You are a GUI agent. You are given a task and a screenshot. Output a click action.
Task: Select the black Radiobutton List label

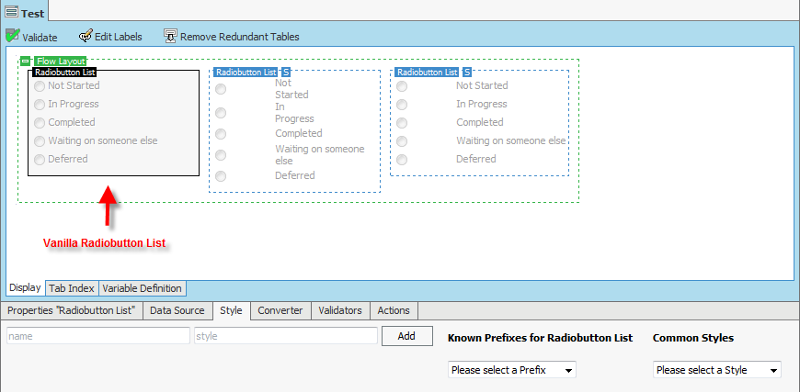coord(65,72)
